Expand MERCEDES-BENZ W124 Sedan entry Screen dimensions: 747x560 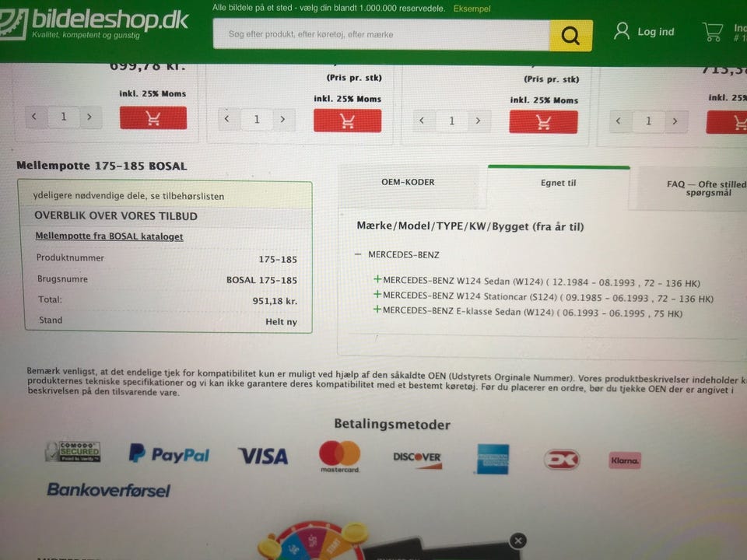pos(377,279)
